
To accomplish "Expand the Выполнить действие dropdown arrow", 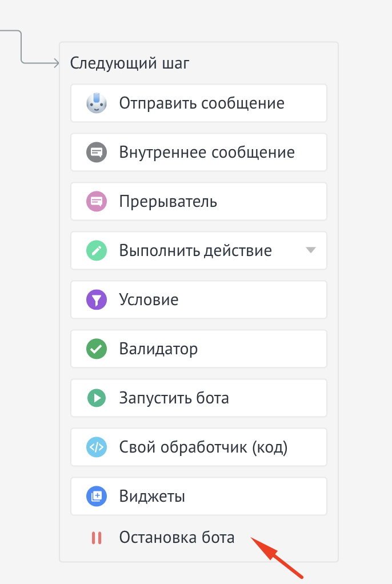I will coord(310,250).
